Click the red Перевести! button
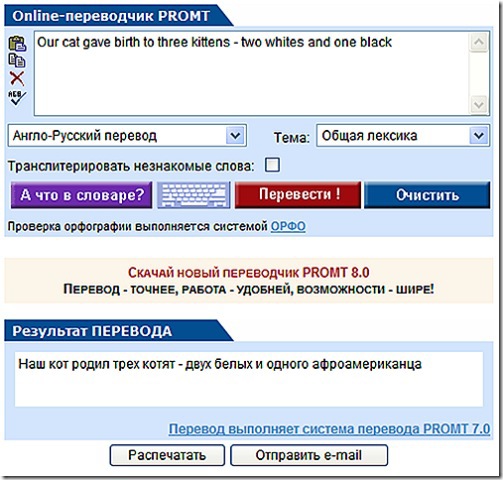The height and width of the screenshot is (480, 503). tap(298, 195)
